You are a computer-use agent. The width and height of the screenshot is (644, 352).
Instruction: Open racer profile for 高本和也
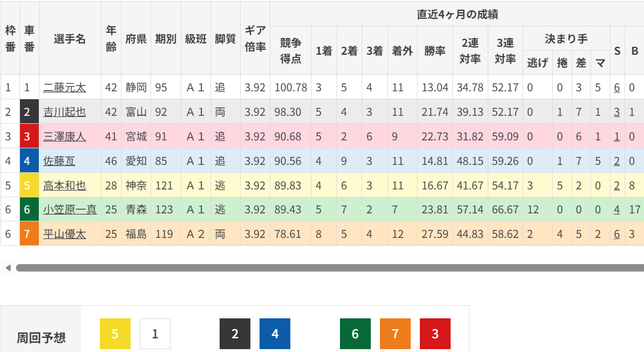click(64, 186)
